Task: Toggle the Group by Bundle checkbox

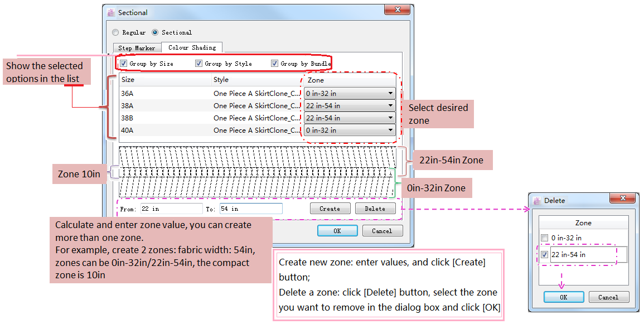Action: 274,64
